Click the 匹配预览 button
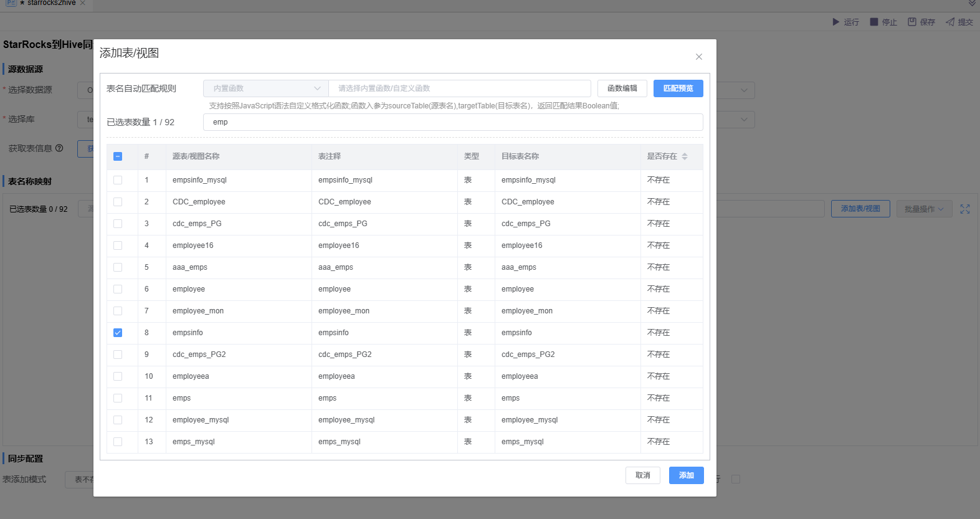 678,88
